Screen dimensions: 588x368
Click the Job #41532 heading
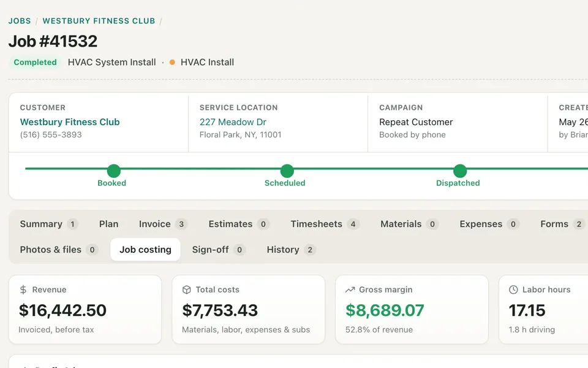point(53,41)
